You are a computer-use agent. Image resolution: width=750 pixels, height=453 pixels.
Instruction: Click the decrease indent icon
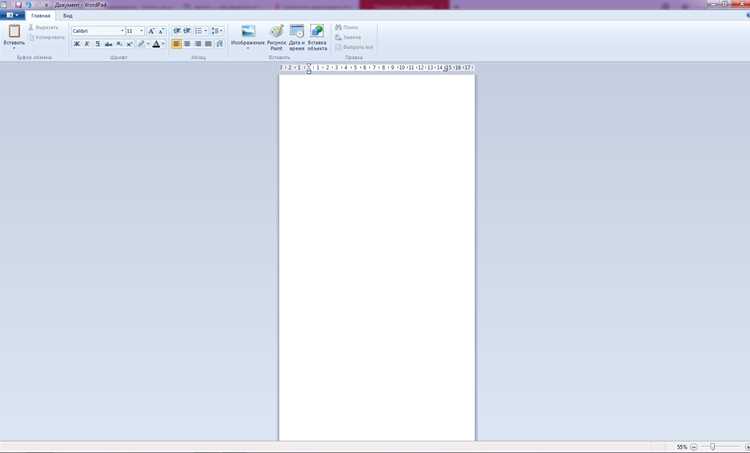tap(177, 31)
